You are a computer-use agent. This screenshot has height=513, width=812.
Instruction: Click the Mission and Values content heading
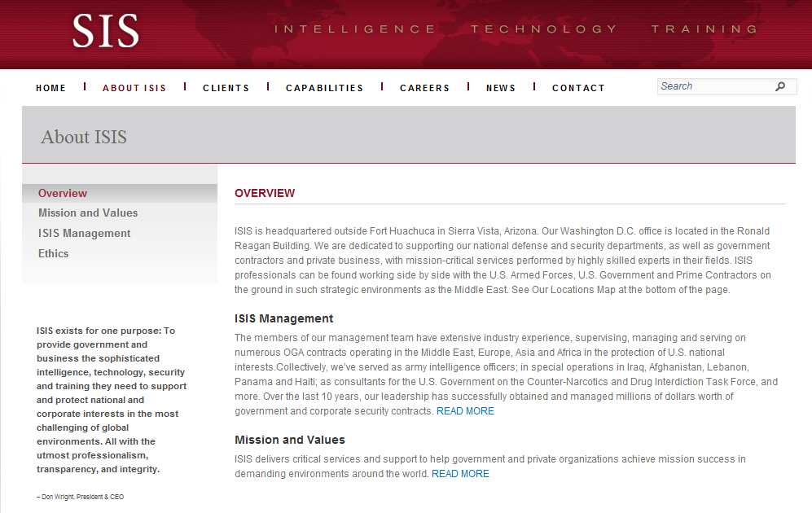pyautogui.click(x=289, y=440)
